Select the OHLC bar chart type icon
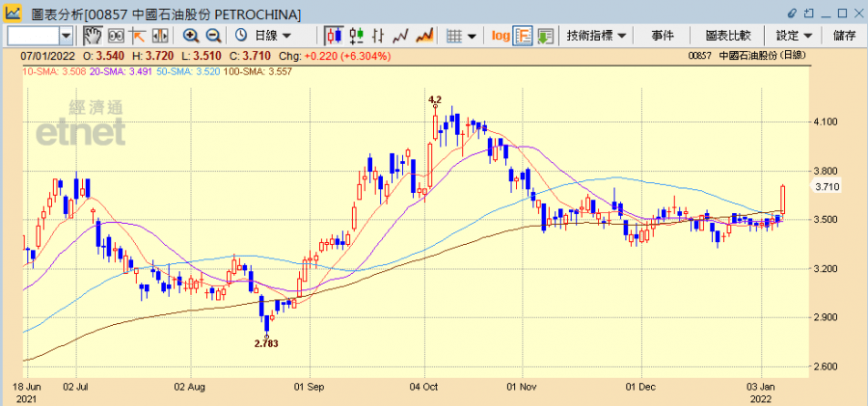 point(357,36)
